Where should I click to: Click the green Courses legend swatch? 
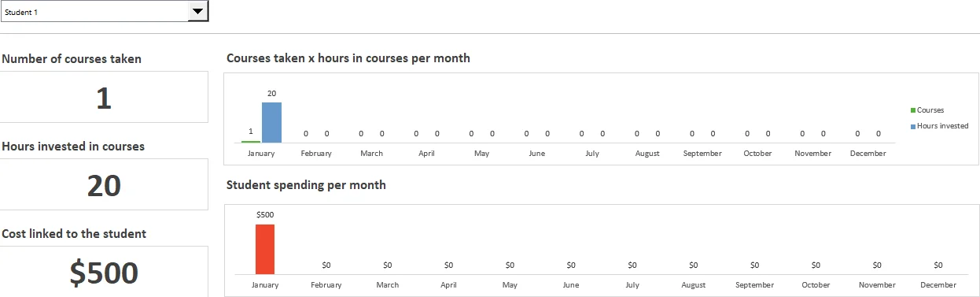point(913,110)
